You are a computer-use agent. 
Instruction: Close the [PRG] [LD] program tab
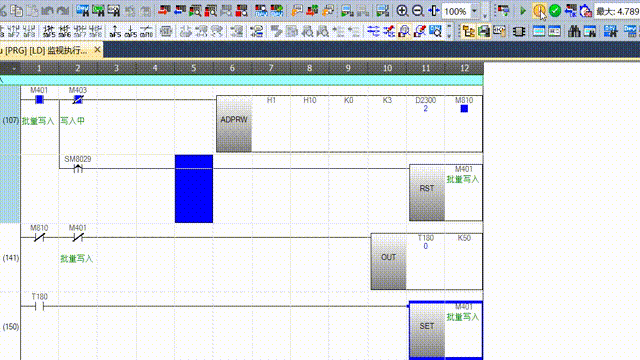point(97,50)
